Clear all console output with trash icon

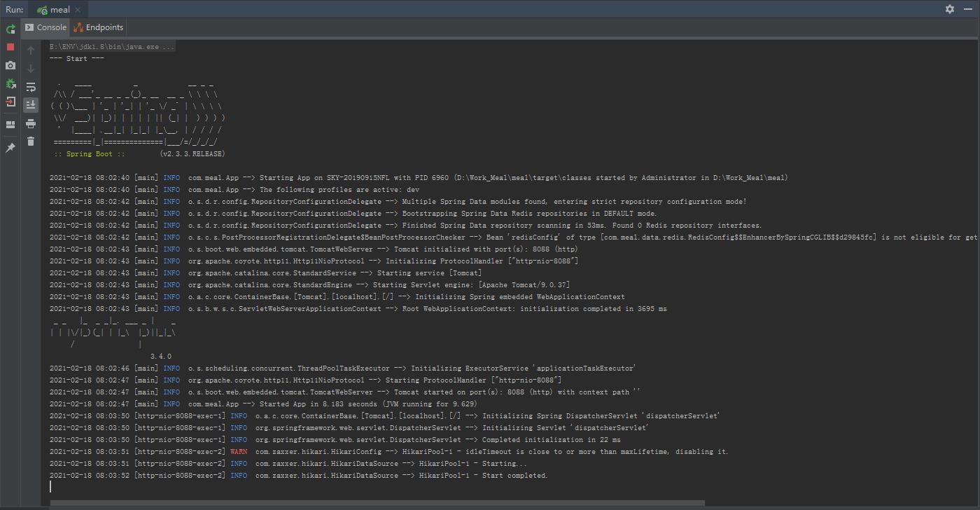click(x=31, y=142)
